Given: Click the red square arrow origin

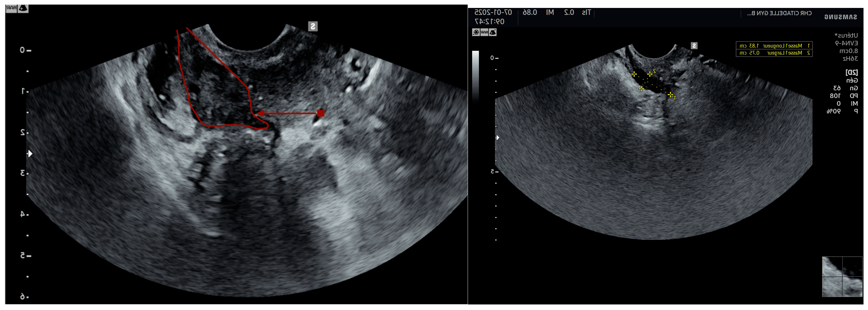Looking at the screenshot, I should [x=321, y=113].
